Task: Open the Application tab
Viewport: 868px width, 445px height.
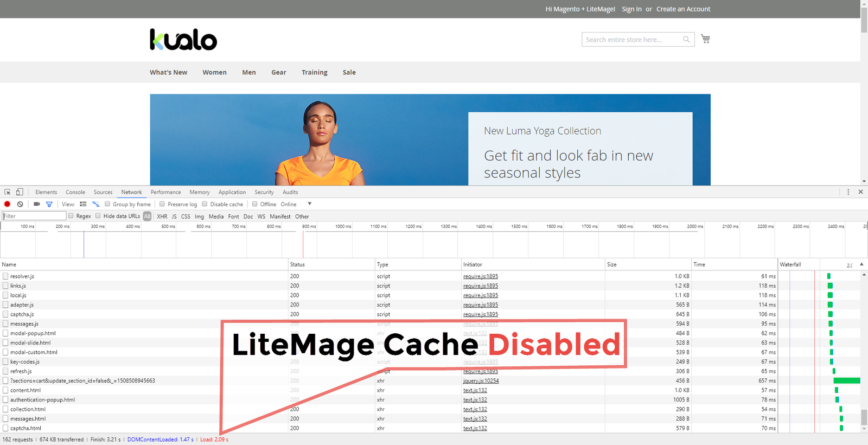Action: 232,192
